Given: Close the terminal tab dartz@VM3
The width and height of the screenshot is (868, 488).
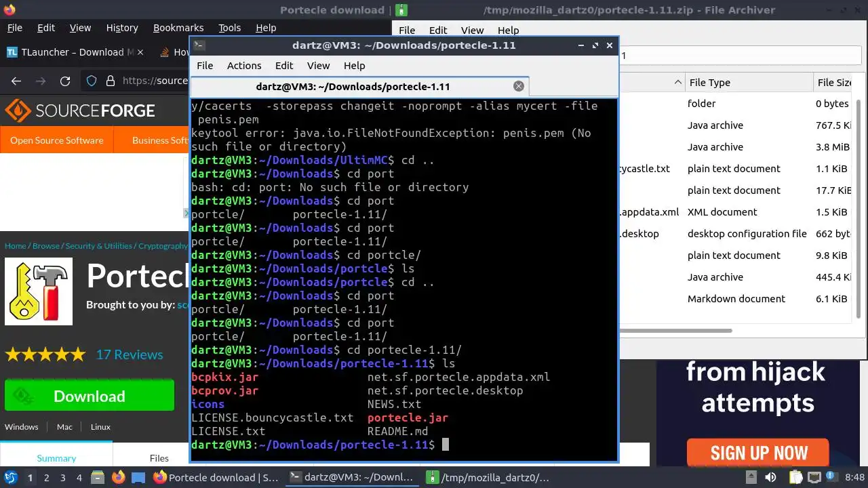Looking at the screenshot, I should 519,86.
